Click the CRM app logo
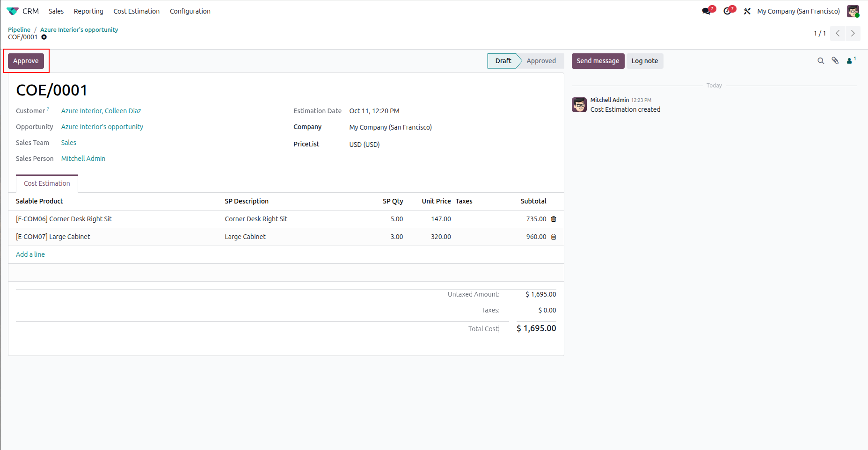The image size is (868, 450). 13,11
